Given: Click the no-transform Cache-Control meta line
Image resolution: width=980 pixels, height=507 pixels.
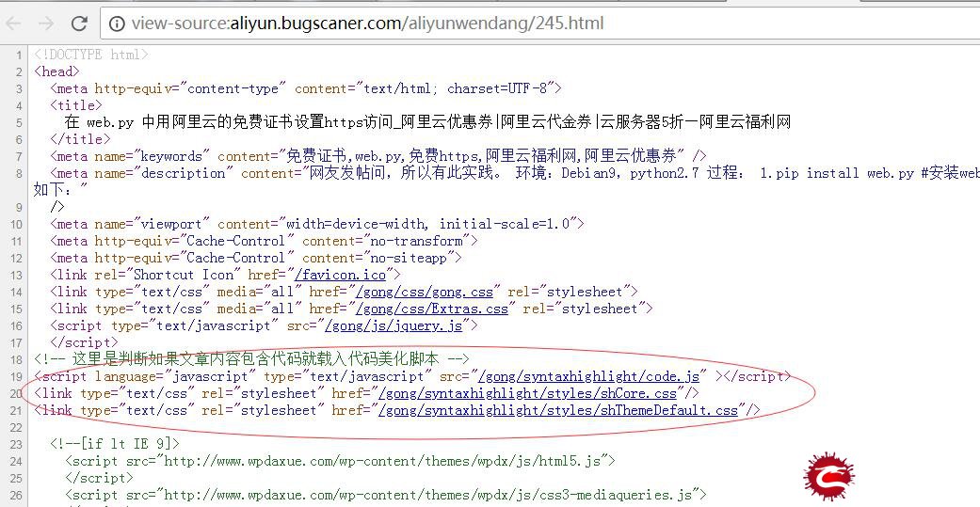Looking at the screenshot, I should 264,241.
